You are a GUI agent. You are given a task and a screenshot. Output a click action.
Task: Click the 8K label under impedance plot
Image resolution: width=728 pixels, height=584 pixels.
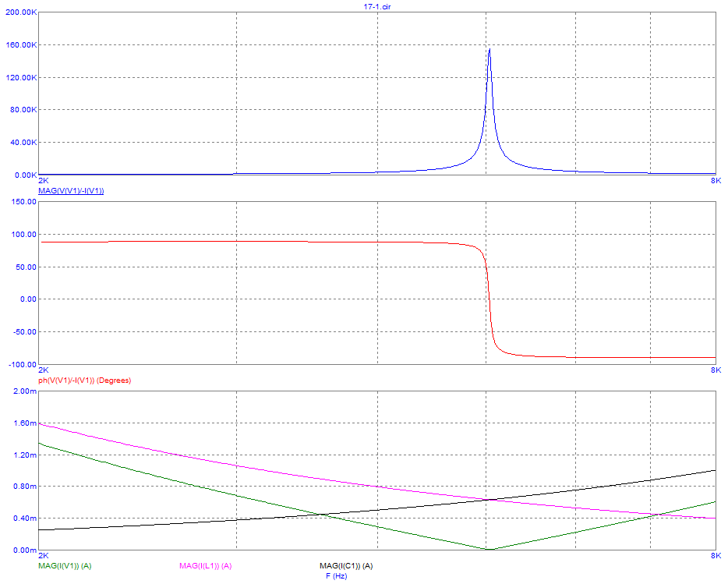coord(716,180)
